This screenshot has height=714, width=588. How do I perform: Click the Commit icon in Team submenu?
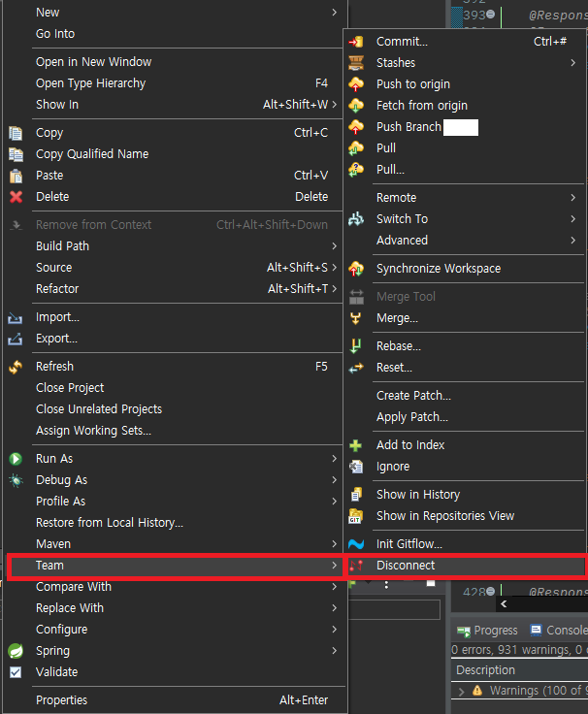[356, 42]
